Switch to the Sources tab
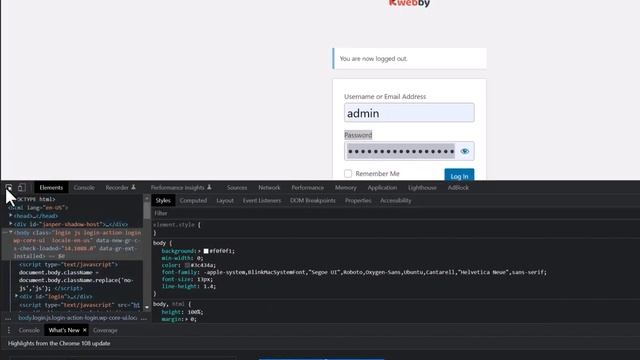640x360 pixels. pyautogui.click(x=237, y=188)
